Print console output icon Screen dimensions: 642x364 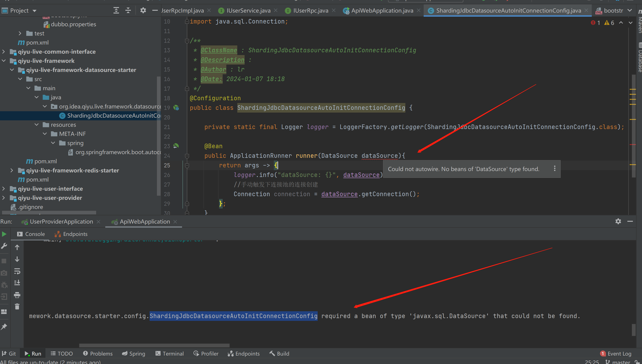[x=17, y=295]
